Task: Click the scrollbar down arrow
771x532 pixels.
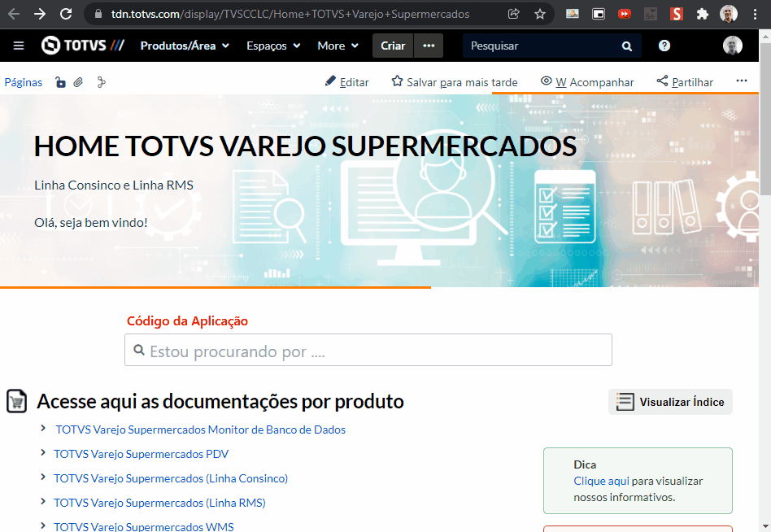Action: pyautogui.click(x=765, y=526)
